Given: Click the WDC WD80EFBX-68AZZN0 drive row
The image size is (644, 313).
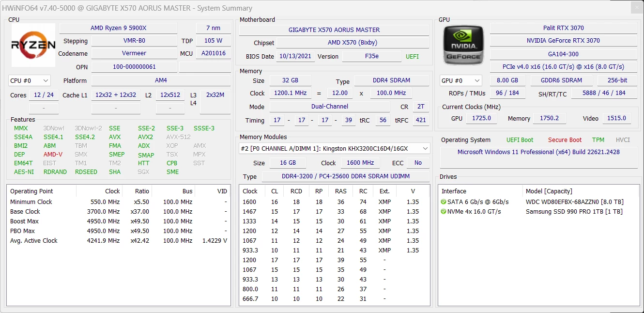Looking at the screenshot, I should click(538, 202).
